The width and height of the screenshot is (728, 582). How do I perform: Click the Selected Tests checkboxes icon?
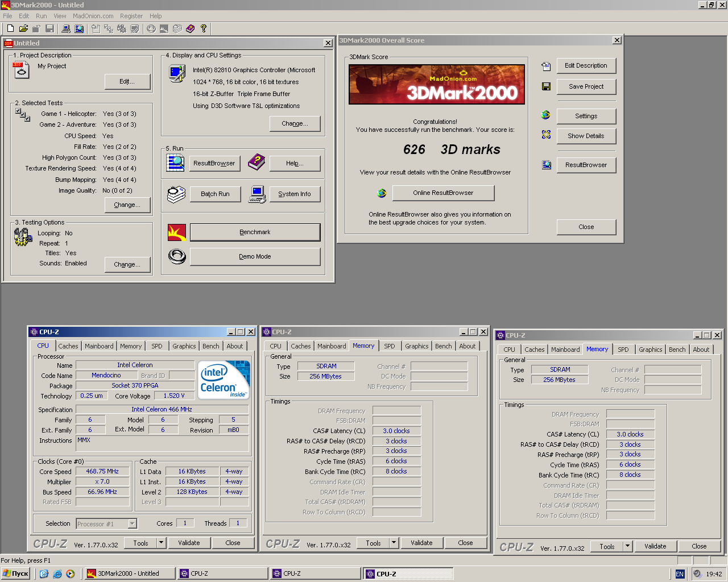[x=23, y=115]
